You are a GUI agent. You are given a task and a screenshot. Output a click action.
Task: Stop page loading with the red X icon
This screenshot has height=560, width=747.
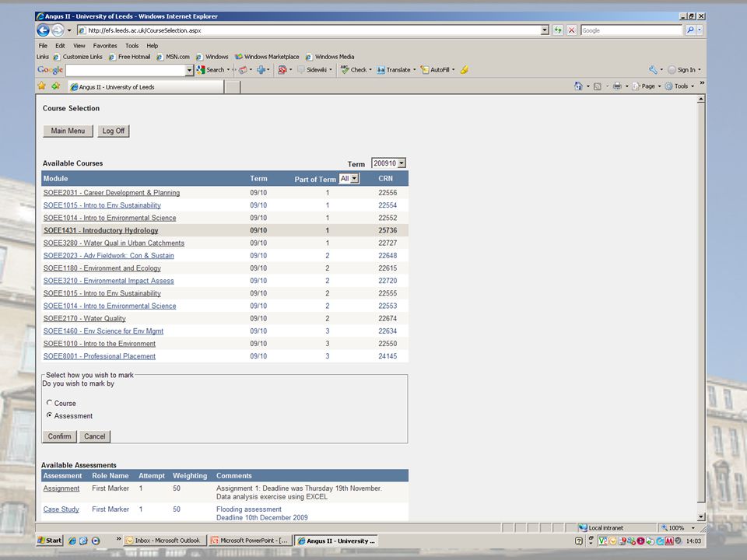[572, 30]
